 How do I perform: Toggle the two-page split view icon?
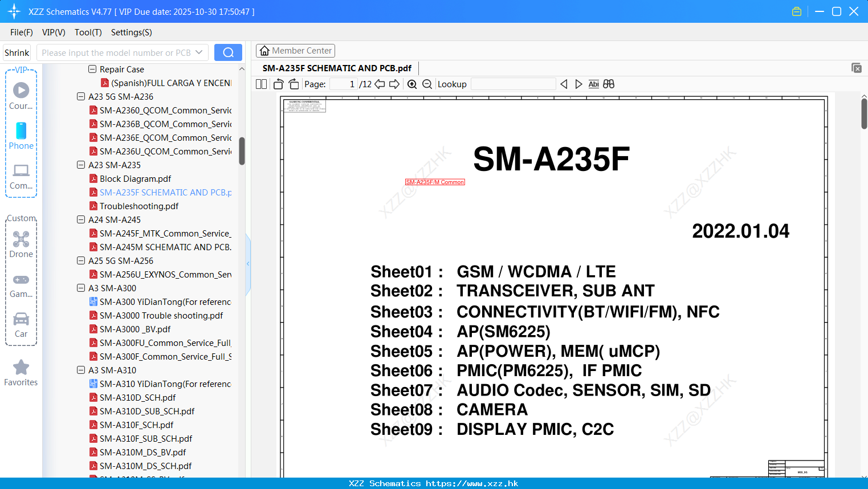pos(261,84)
